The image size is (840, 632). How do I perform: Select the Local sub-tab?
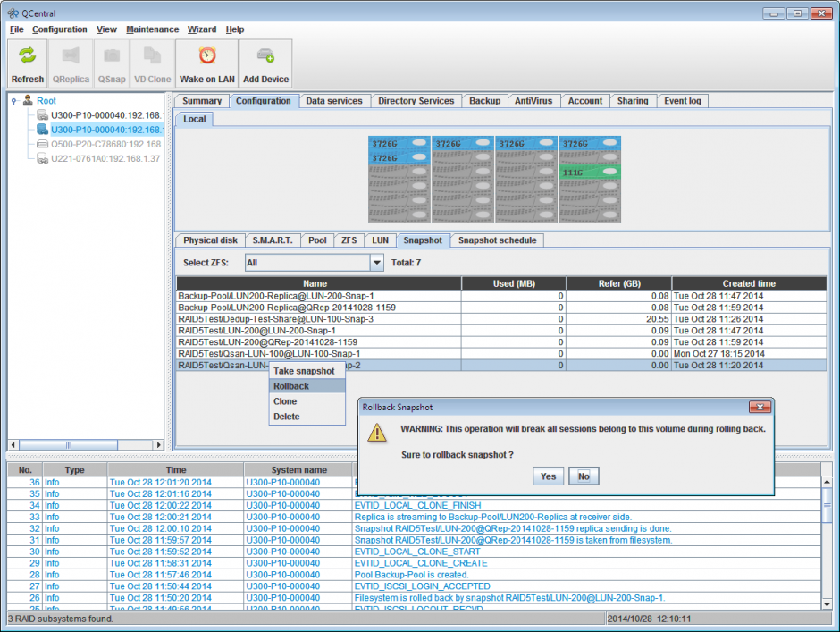tap(195, 119)
